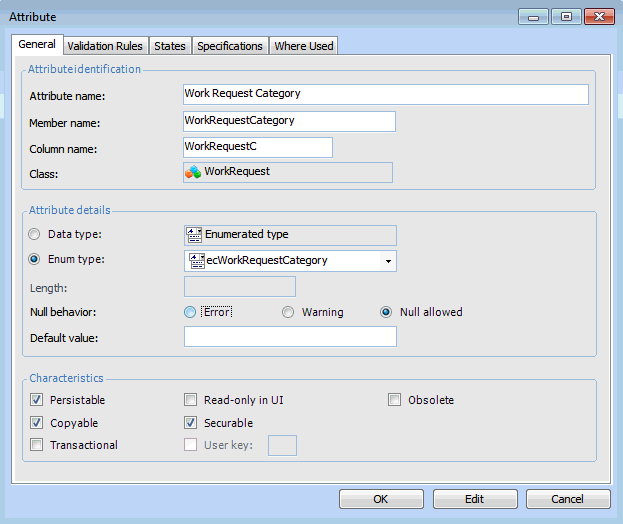Toggle the Persistable checkbox
623x524 pixels.
(37, 400)
